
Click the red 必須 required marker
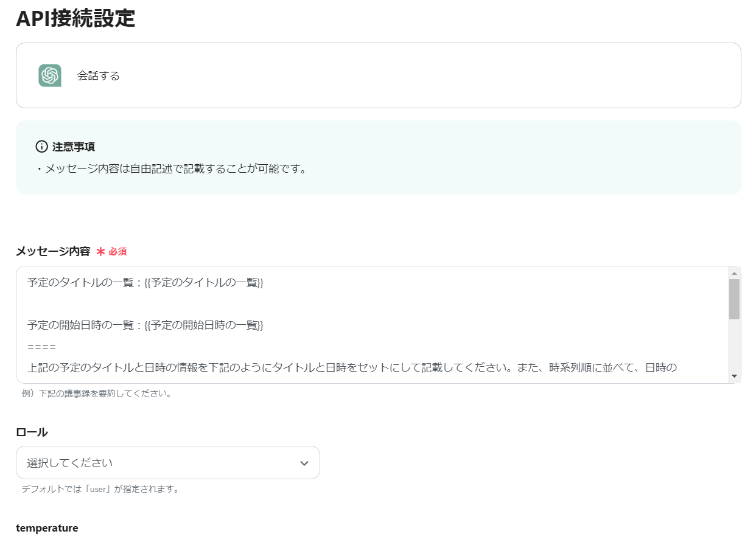(x=112, y=251)
